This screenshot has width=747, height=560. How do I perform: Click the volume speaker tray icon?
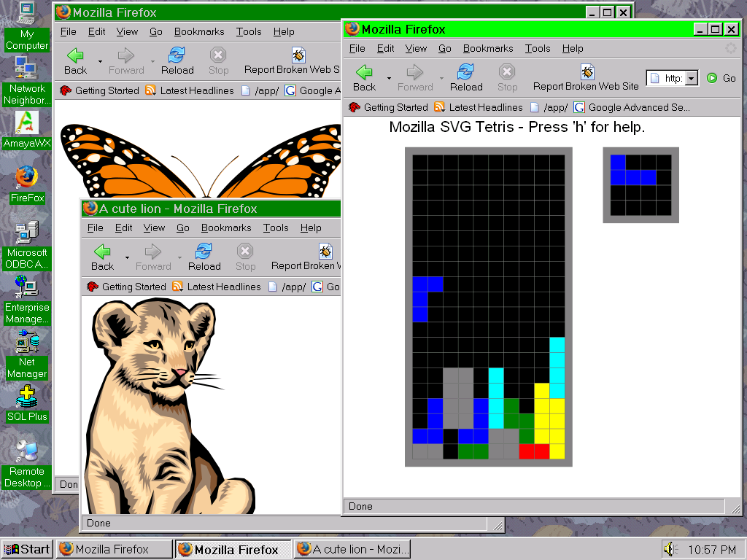coord(669,549)
